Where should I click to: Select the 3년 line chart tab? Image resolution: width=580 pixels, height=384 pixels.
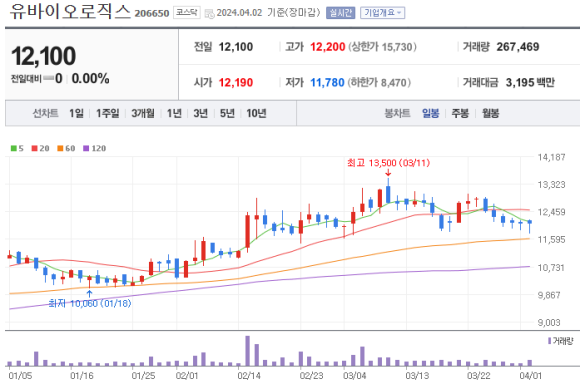coord(200,113)
